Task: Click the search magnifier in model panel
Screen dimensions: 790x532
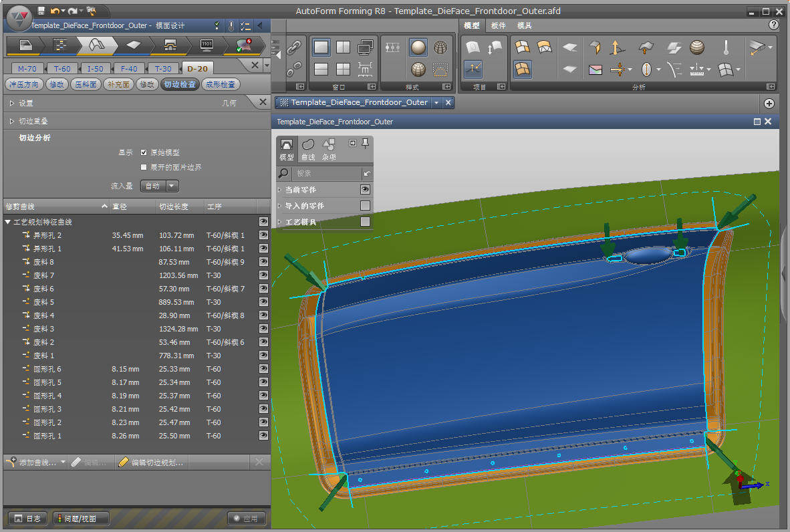Action: coord(283,173)
